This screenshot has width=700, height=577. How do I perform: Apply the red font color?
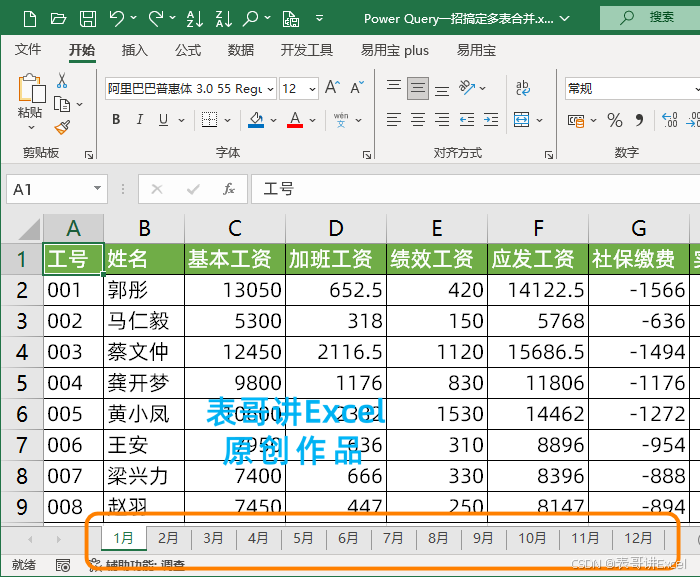pos(295,120)
